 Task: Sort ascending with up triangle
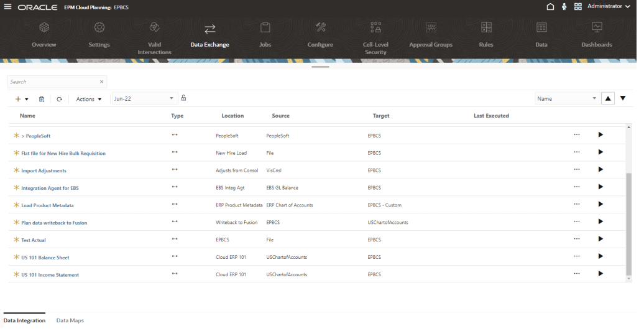(x=608, y=99)
